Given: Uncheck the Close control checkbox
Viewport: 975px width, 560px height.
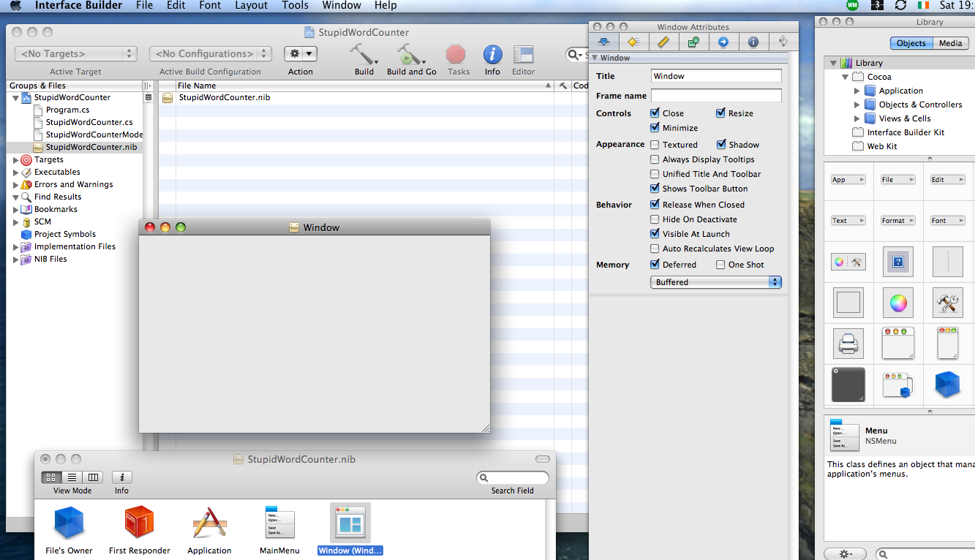Looking at the screenshot, I should tap(655, 113).
